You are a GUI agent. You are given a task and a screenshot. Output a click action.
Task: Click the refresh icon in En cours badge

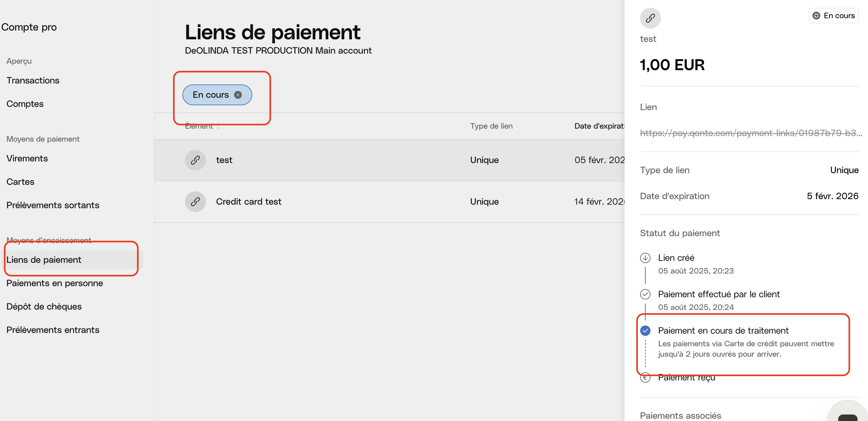coord(816,16)
